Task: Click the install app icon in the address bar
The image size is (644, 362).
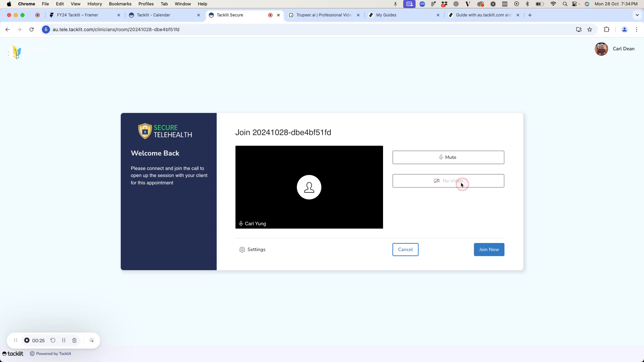Action: [x=579, y=29]
